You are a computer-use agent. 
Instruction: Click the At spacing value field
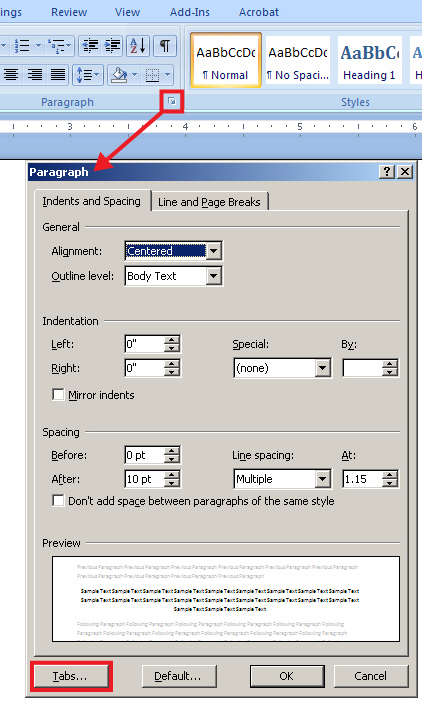[362, 479]
